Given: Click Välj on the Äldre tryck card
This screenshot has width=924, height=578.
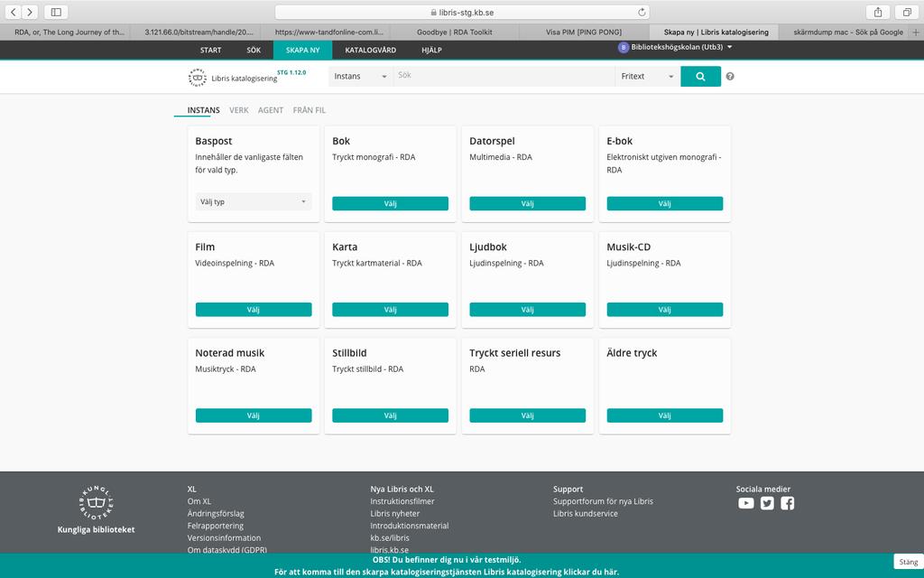Looking at the screenshot, I should pos(665,415).
